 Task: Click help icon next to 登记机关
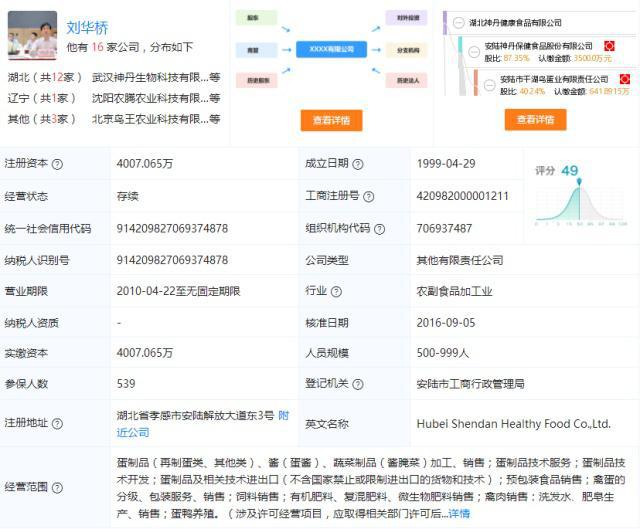click(358, 384)
